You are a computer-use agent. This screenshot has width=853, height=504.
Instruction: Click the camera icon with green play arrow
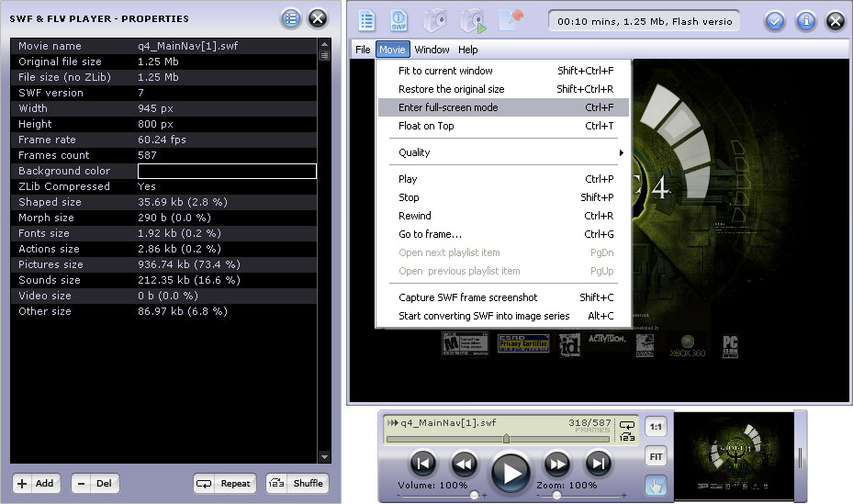click(x=472, y=21)
